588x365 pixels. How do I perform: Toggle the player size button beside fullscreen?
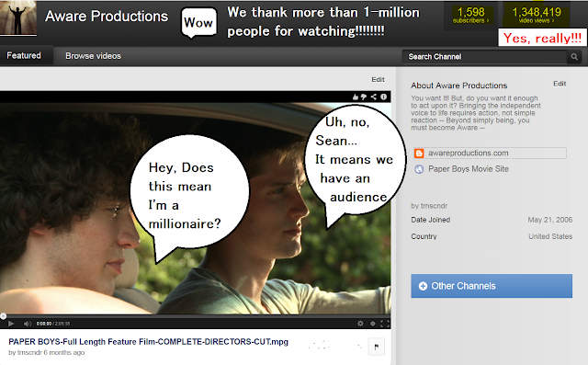pyautogui.click(x=373, y=324)
